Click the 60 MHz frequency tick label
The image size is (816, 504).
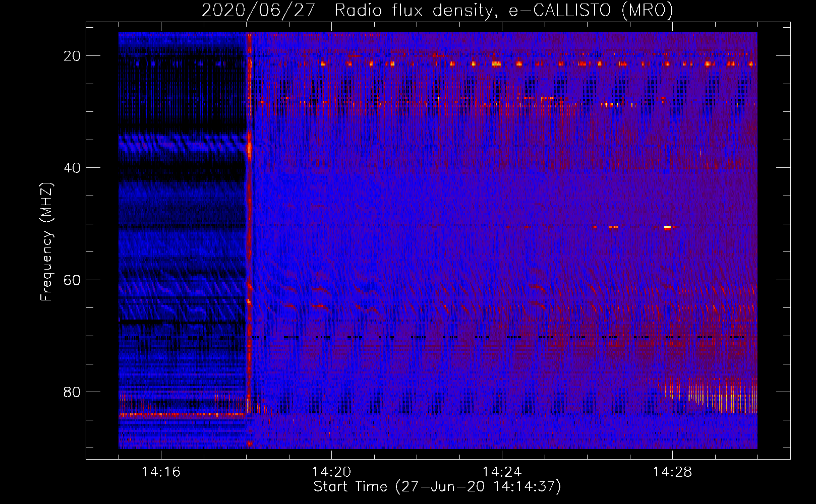(x=72, y=280)
